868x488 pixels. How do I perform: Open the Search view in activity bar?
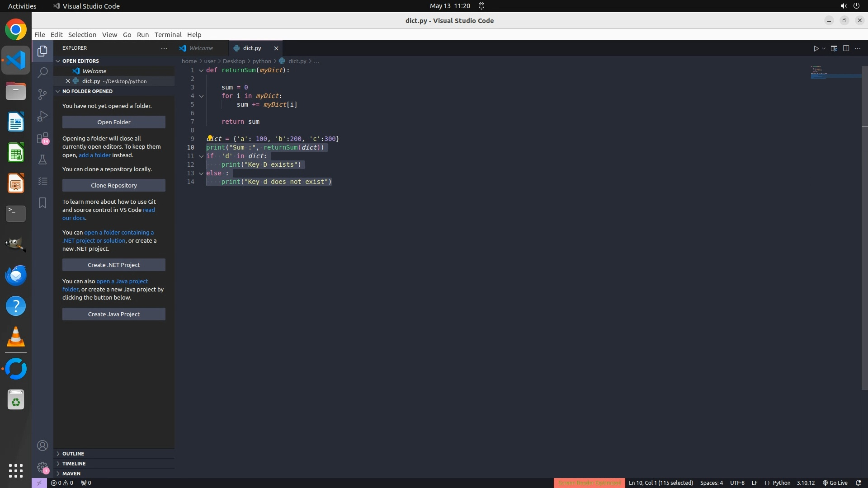(x=42, y=72)
